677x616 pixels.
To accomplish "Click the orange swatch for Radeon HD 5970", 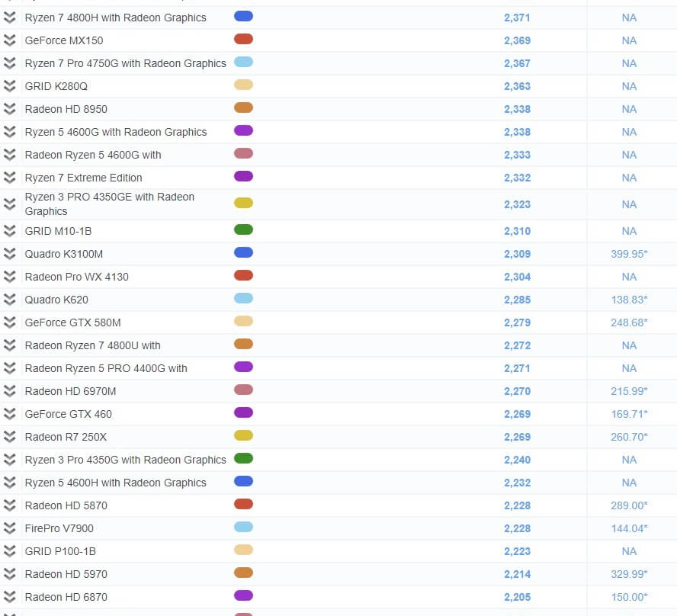I will (x=243, y=573).
